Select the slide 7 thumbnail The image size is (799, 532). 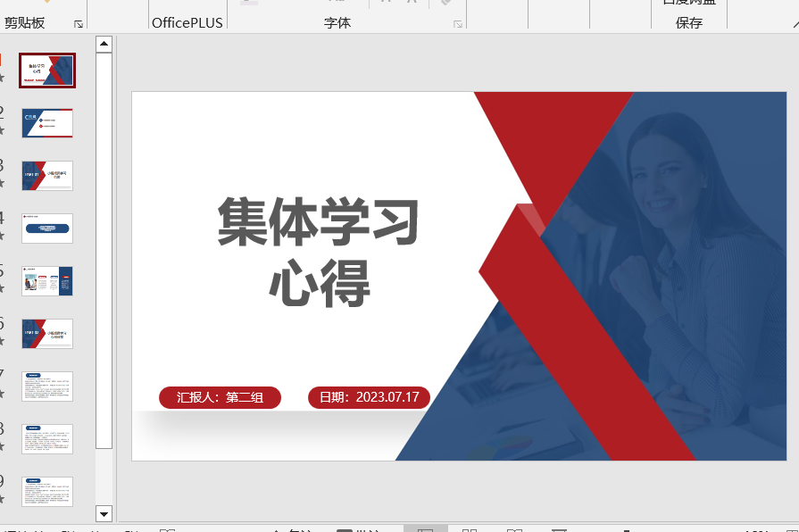coord(47,387)
